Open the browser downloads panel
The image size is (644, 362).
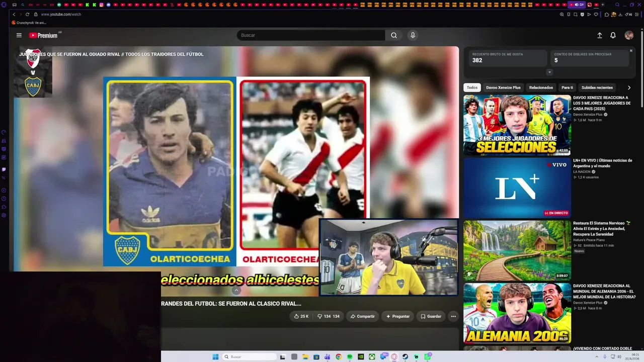pyautogui.click(x=620, y=15)
